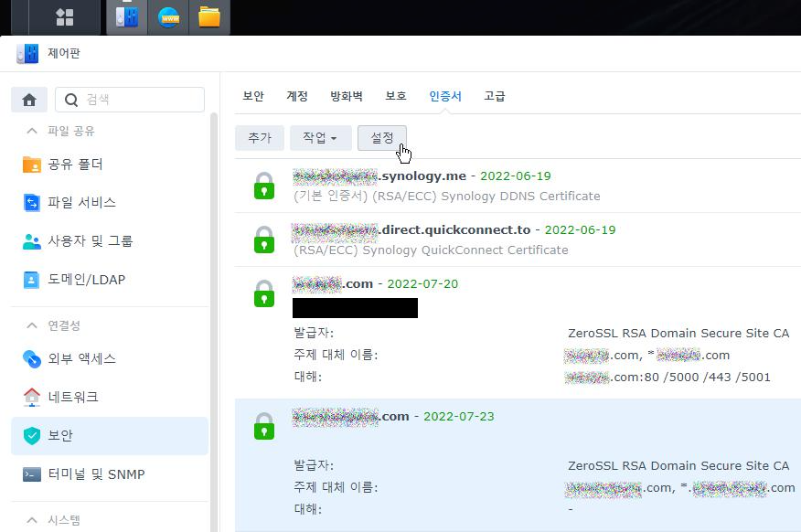Open 외부 액세스 in sidebar
This screenshot has width=801, height=532.
click(x=110, y=359)
